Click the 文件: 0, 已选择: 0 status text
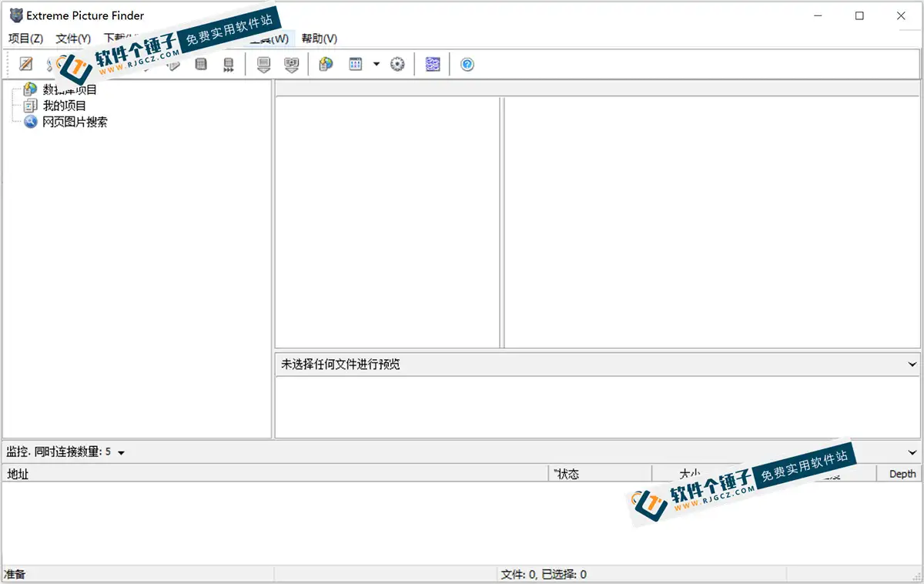The width and height of the screenshot is (924, 584). pos(544,574)
